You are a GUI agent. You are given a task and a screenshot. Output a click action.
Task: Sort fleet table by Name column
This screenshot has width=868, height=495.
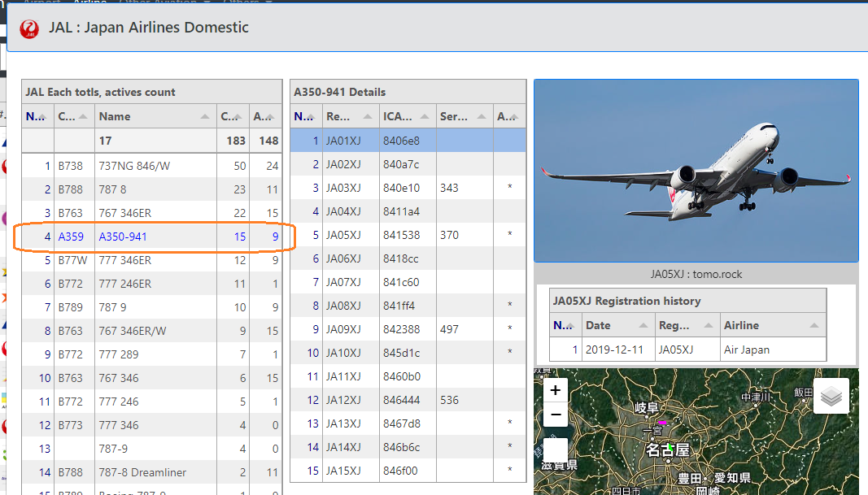(155, 116)
